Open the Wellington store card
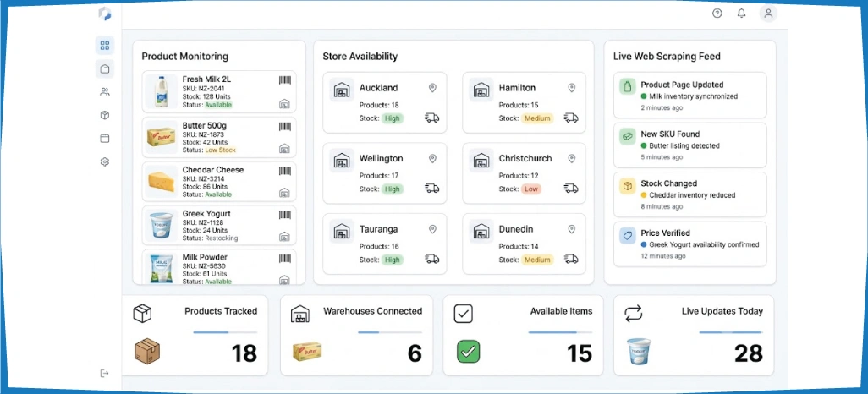This screenshot has width=868, height=394. (385, 173)
